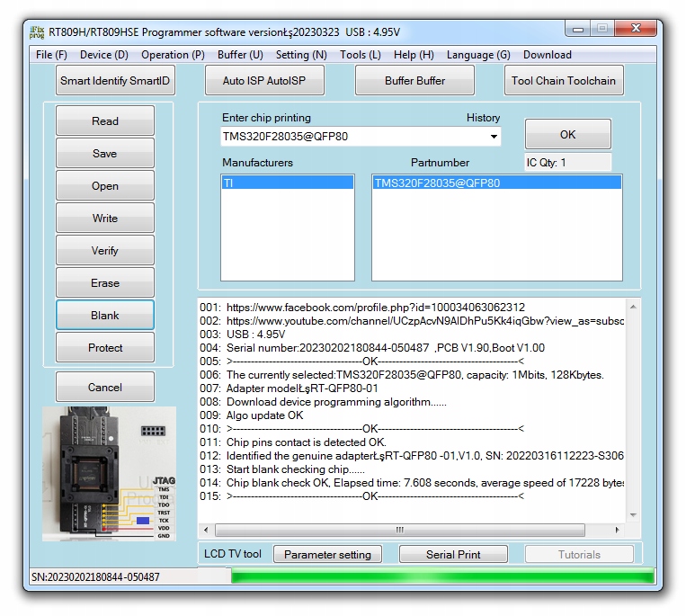686x616 pixels.
Task: Click the iFix prog application icon in title bar
Action: coord(37,31)
